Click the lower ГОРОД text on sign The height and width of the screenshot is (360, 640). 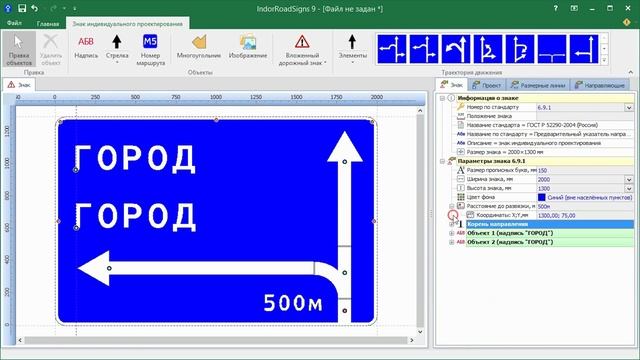pyautogui.click(x=135, y=216)
